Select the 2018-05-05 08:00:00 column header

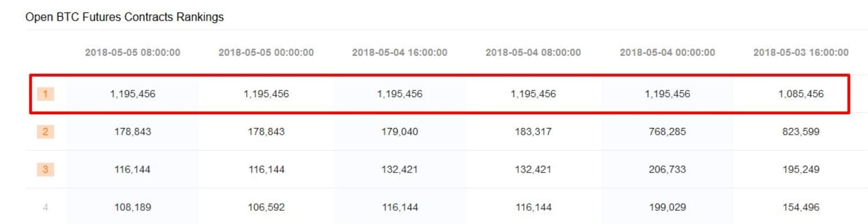[132, 53]
